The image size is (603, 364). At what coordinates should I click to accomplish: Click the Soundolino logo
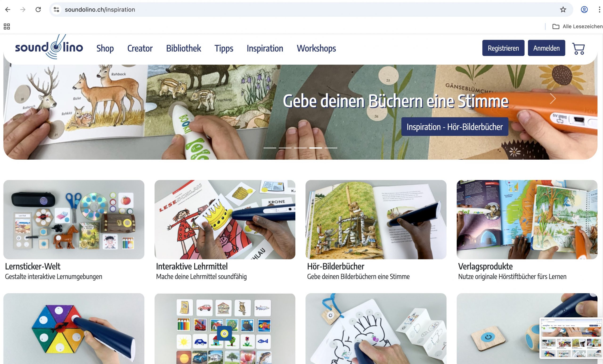click(49, 47)
